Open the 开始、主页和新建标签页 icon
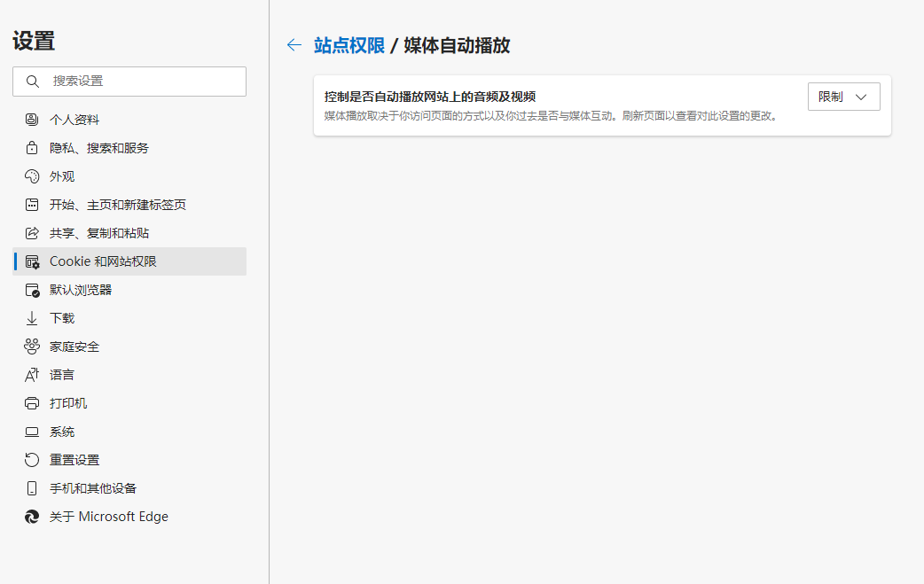 coord(33,204)
